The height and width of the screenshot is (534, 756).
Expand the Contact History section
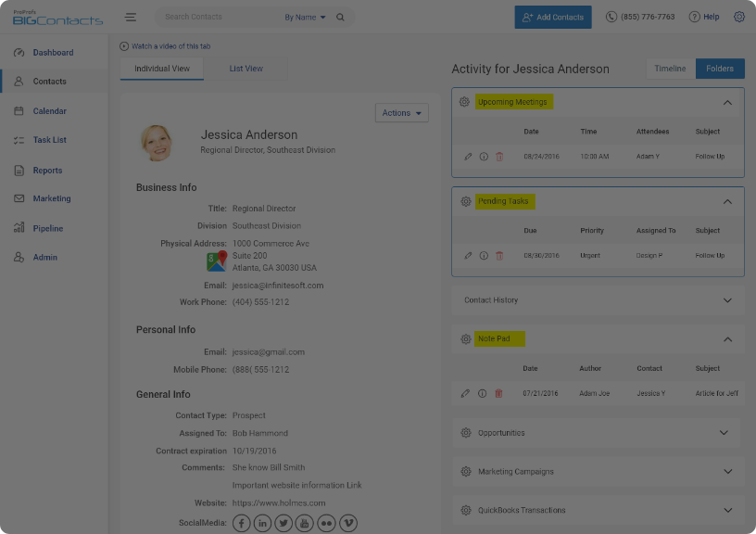click(597, 299)
